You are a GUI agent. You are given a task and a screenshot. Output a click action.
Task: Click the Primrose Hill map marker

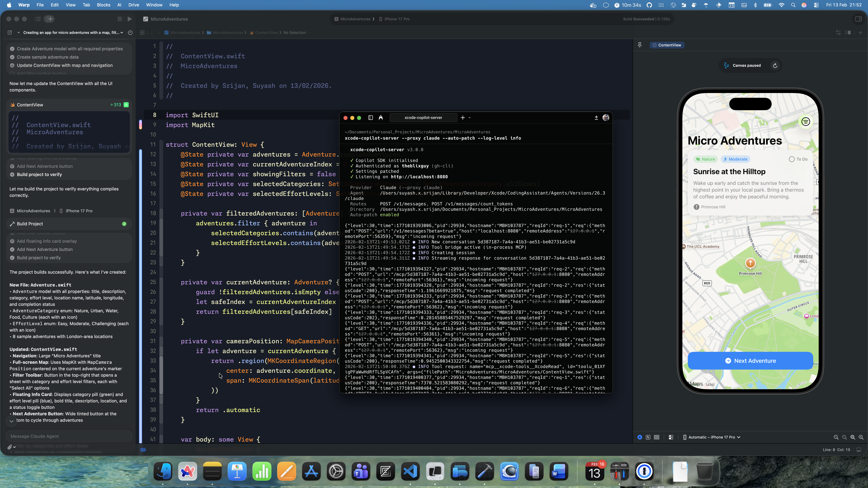click(x=750, y=263)
